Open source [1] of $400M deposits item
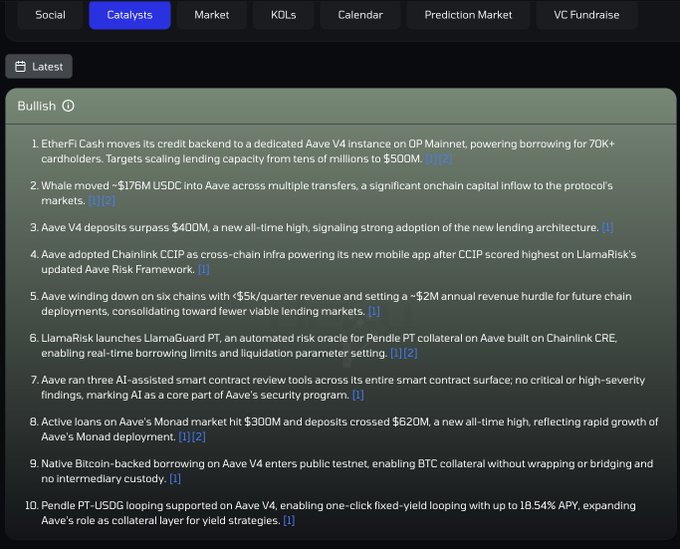The image size is (680, 549). pyautogui.click(x=607, y=228)
